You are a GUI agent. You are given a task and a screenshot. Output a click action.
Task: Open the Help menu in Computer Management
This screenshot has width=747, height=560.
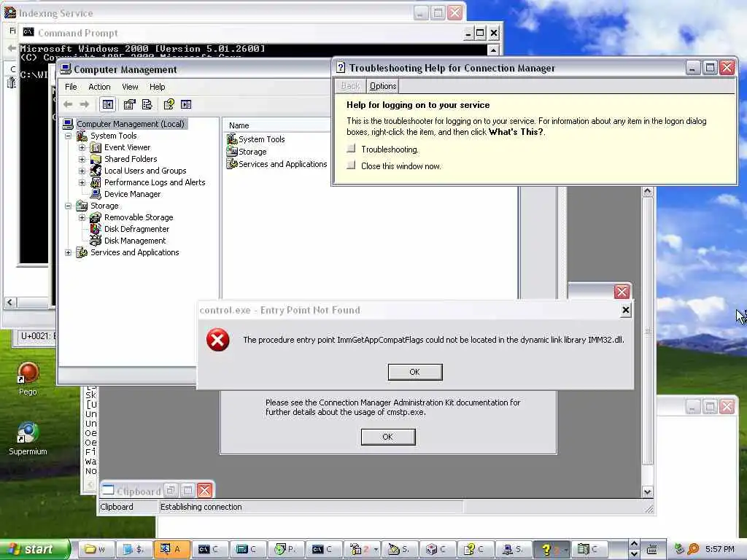point(158,87)
